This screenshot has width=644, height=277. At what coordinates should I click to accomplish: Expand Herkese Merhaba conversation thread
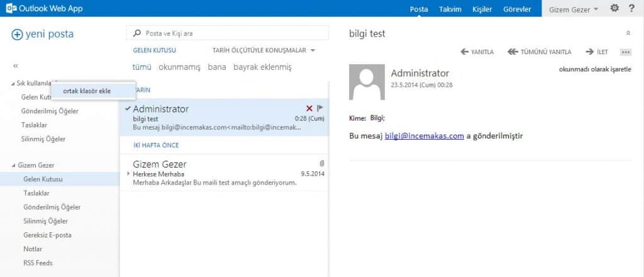pyautogui.click(x=129, y=174)
